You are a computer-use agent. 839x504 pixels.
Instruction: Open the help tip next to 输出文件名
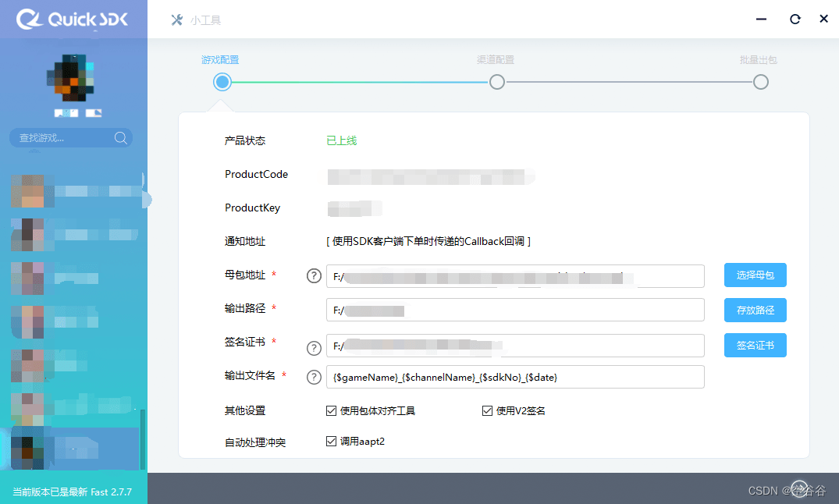(314, 377)
